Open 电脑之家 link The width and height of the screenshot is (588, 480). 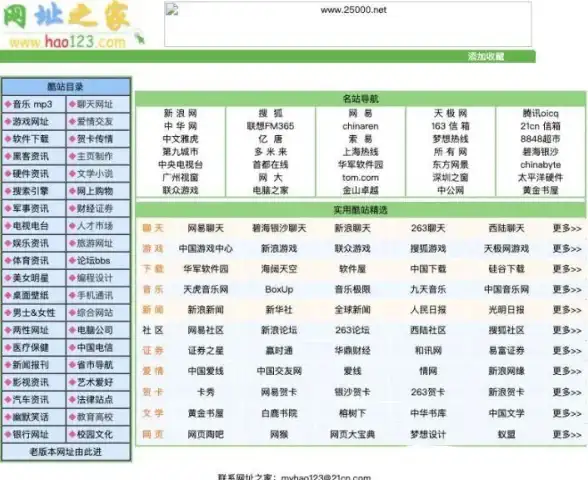click(270, 190)
